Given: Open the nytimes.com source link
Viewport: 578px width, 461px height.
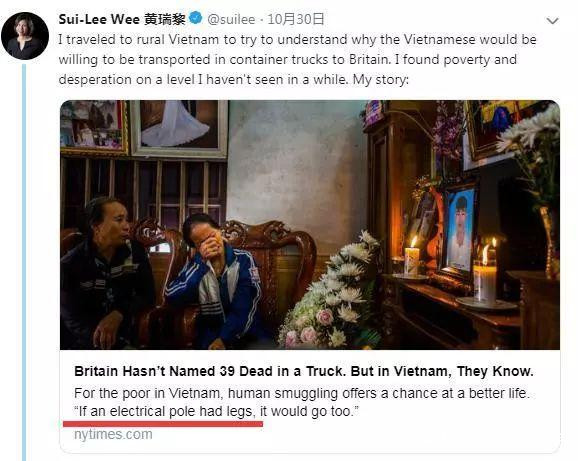Looking at the screenshot, I should [113, 434].
